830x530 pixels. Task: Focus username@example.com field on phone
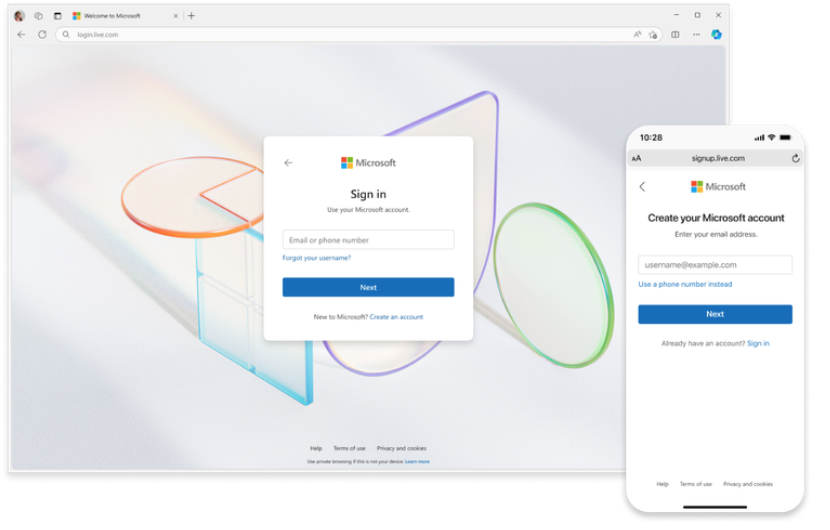[x=715, y=265]
